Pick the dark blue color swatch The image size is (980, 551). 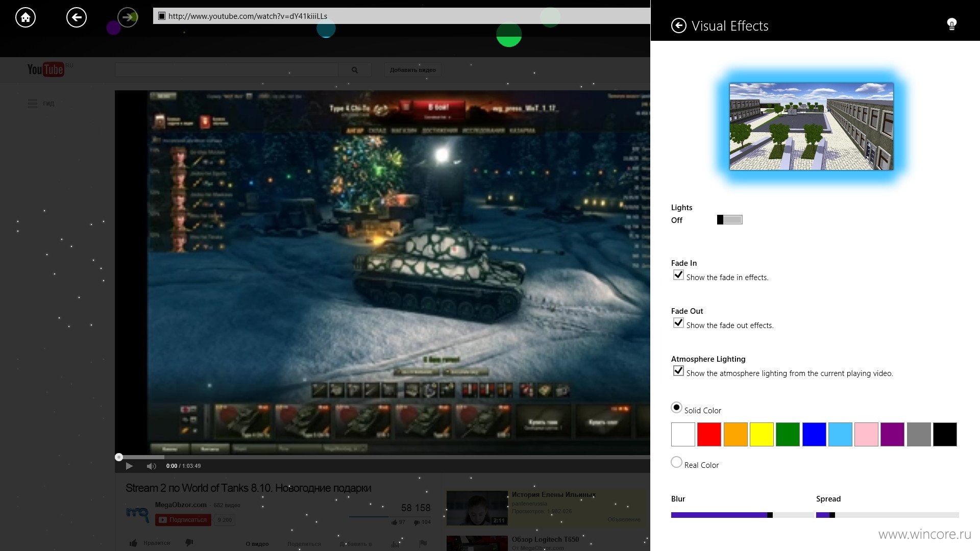tap(814, 435)
